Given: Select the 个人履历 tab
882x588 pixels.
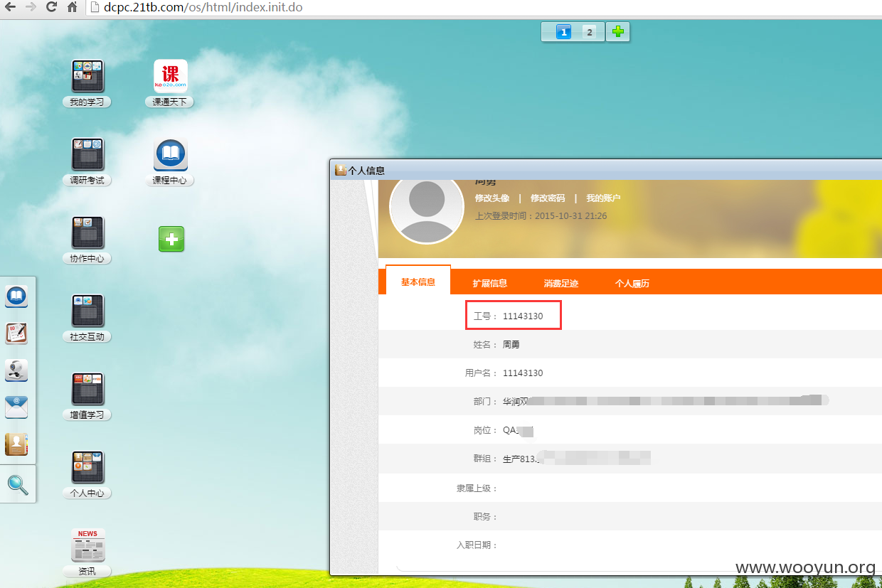Looking at the screenshot, I should 632,283.
